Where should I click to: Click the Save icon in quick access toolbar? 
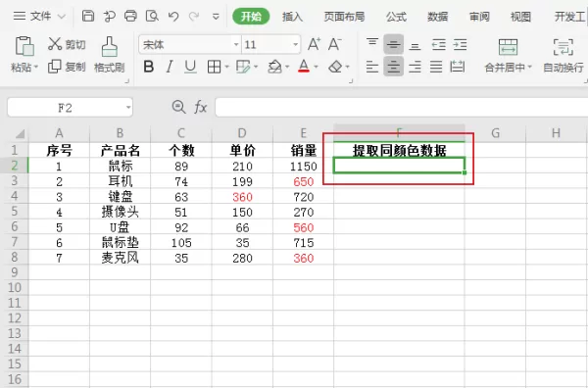(88, 16)
